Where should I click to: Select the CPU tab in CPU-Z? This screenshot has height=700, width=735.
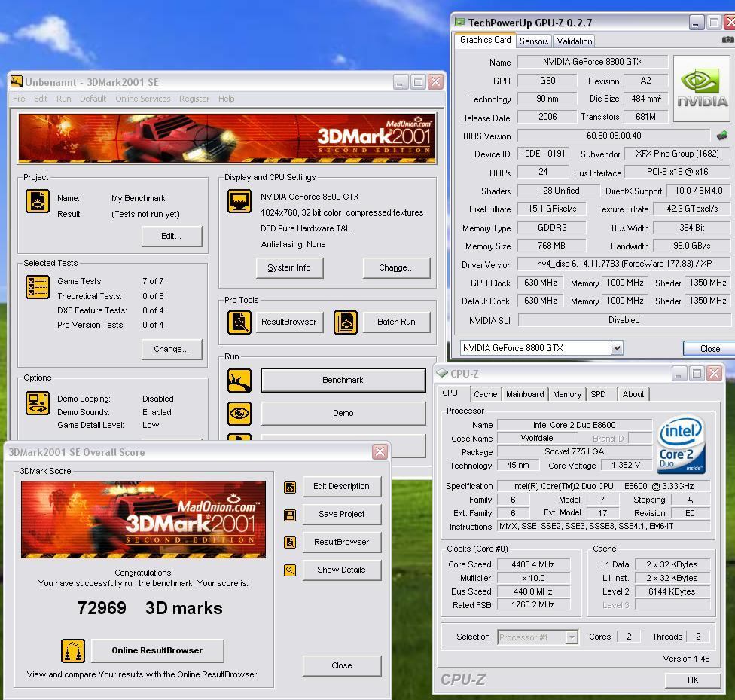[450, 393]
